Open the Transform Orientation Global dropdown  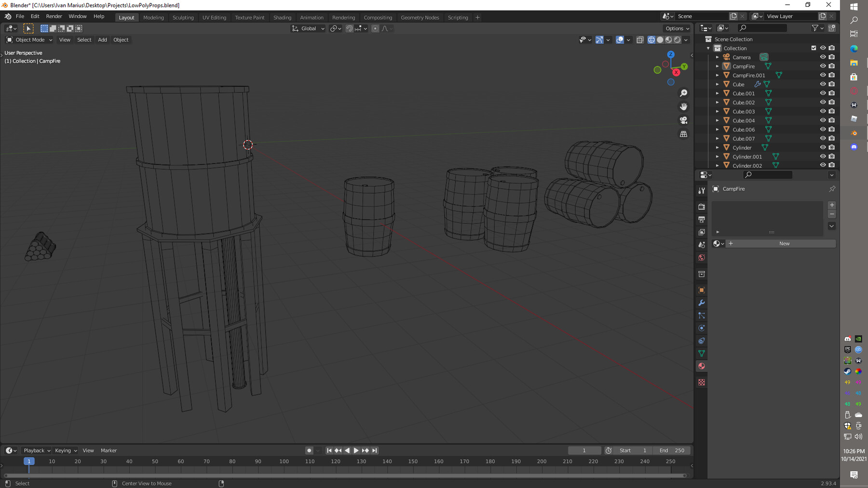(308, 28)
